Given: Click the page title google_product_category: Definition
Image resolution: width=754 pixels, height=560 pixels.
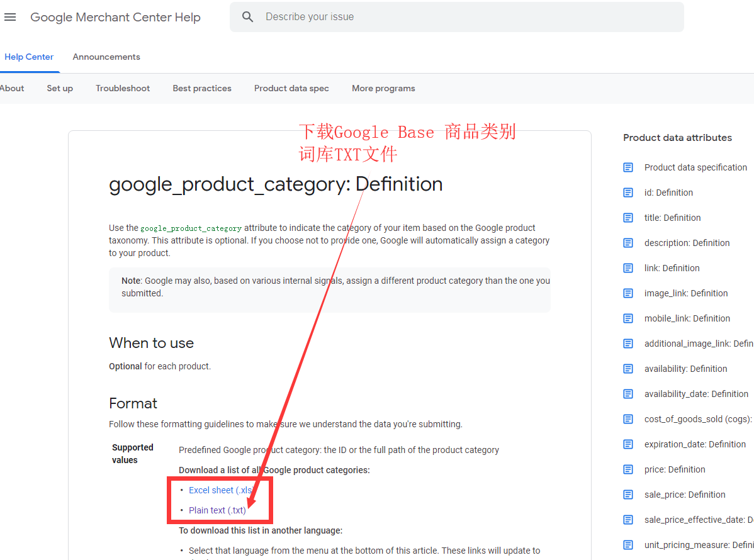Looking at the screenshot, I should (x=276, y=184).
